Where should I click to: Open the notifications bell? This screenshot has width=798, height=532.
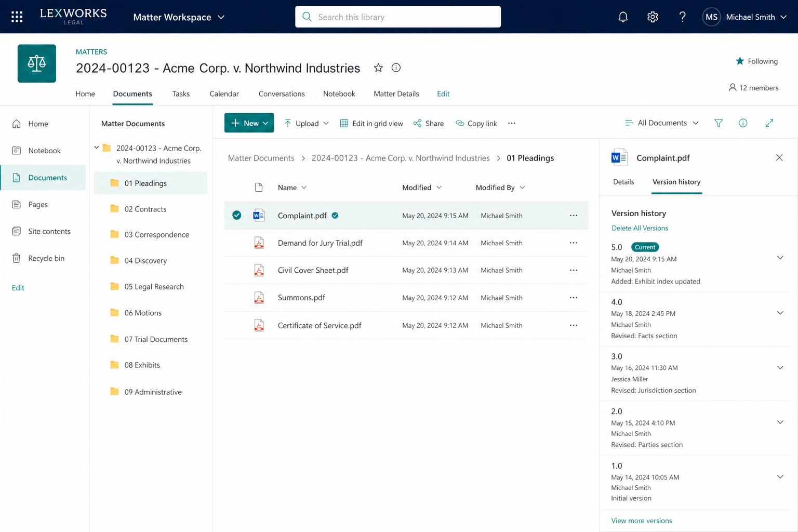pyautogui.click(x=623, y=17)
